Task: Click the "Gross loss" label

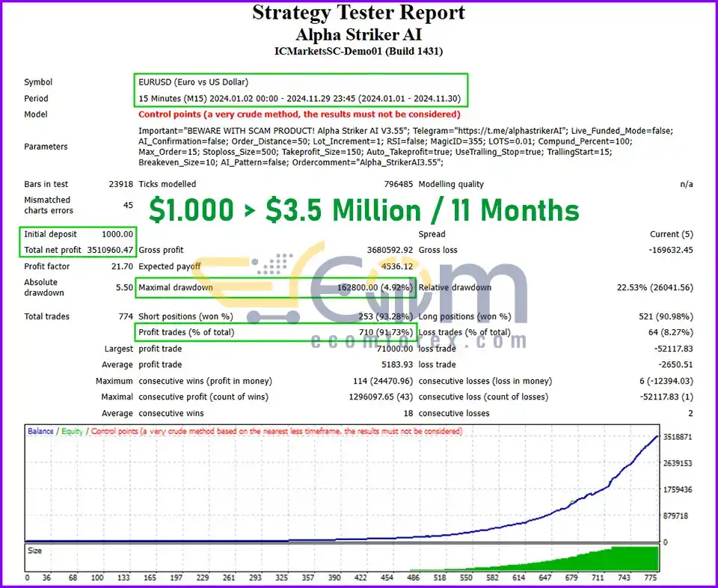Action: click(x=438, y=250)
